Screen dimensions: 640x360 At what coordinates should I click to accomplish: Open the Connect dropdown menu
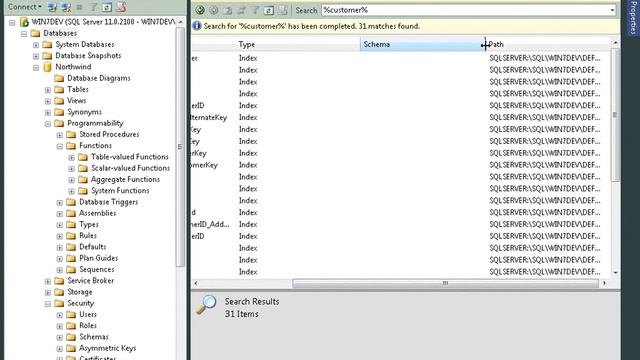pyautogui.click(x=25, y=7)
